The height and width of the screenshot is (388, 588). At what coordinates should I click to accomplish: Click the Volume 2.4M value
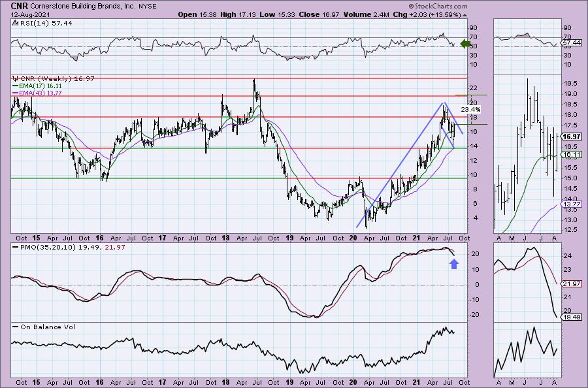(366, 14)
